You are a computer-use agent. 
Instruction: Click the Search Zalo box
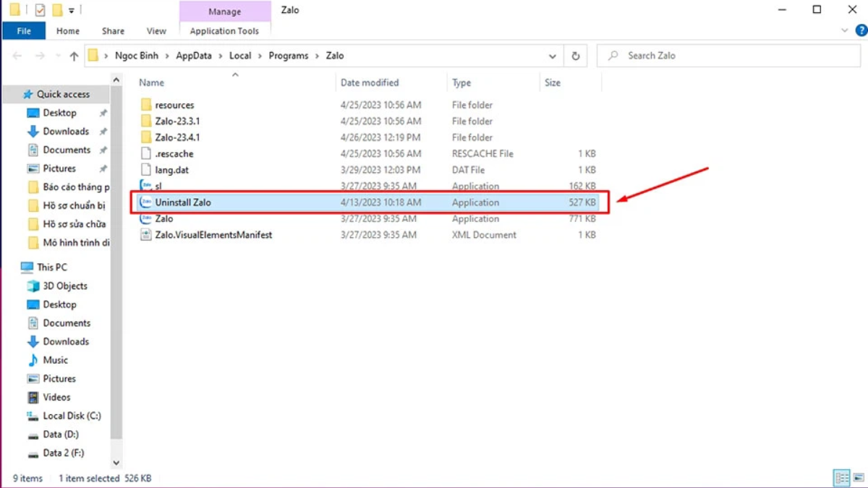pos(728,56)
